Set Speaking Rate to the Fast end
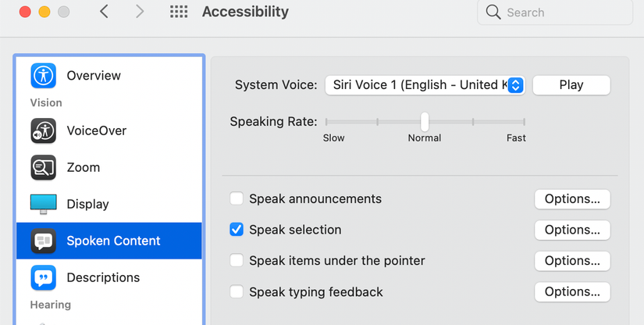The height and width of the screenshot is (325, 644). pos(524,122)
